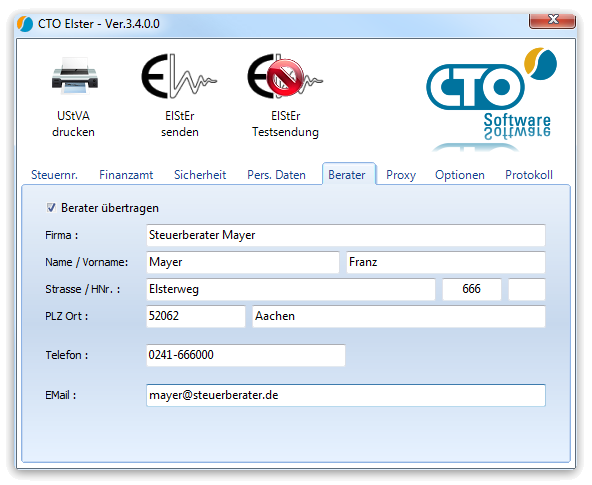Viewport: 592px width, 485px height.
Task: Click the EMail field with mayer@steuerberater.de
Action: pos(345,395)
